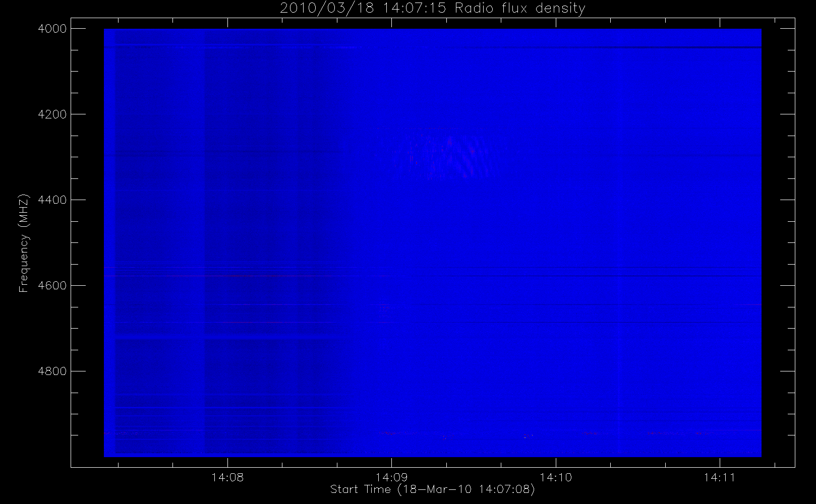Click the 14:11 time tick label
This screenshot has width=816, height=504.
[720, 477]
